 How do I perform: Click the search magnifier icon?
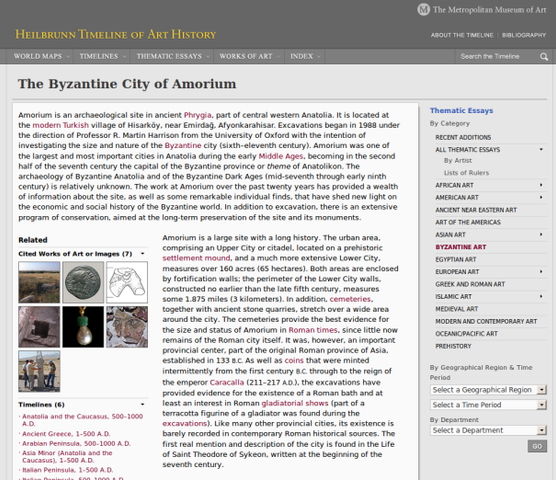click(x=544, y=57)
